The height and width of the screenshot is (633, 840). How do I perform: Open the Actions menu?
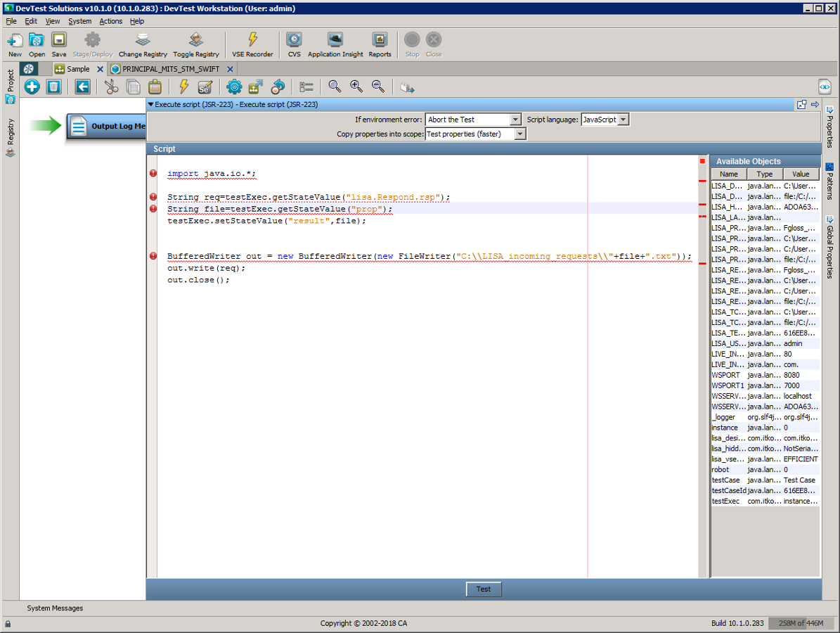click(111, 21)
